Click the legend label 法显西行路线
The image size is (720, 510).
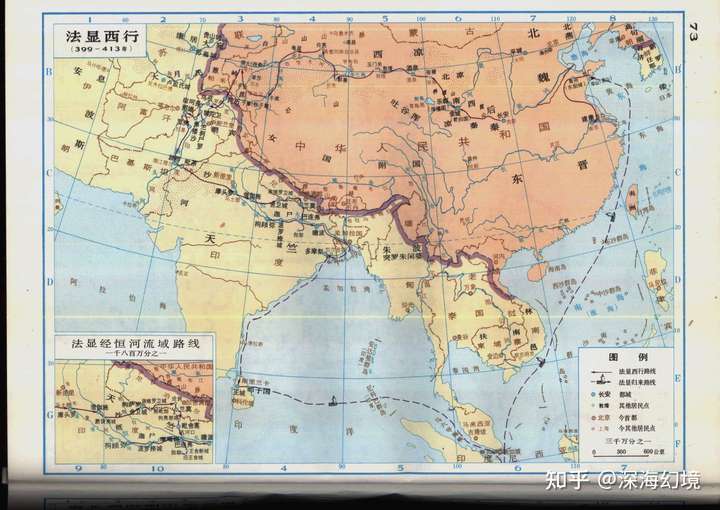pyautogui.click(x=637, y=371)
